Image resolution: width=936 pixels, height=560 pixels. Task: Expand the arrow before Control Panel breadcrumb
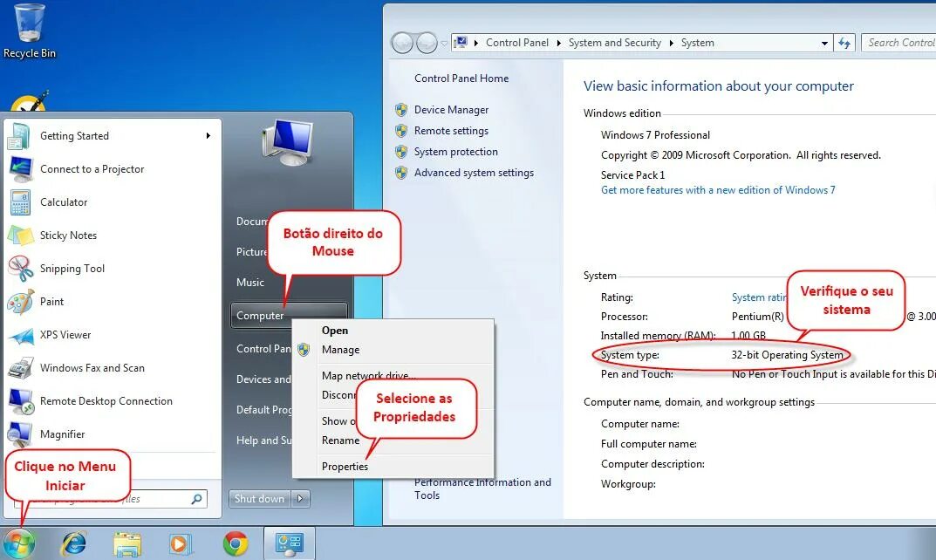tap(476, 43)
